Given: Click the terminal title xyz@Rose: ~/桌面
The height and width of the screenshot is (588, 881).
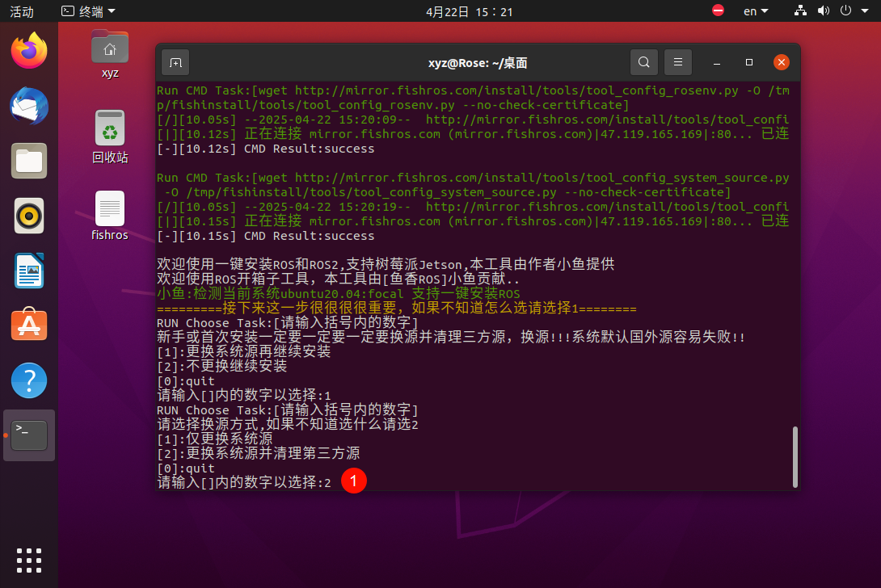Looking at the screenshot, I should [x=478, y=63].
